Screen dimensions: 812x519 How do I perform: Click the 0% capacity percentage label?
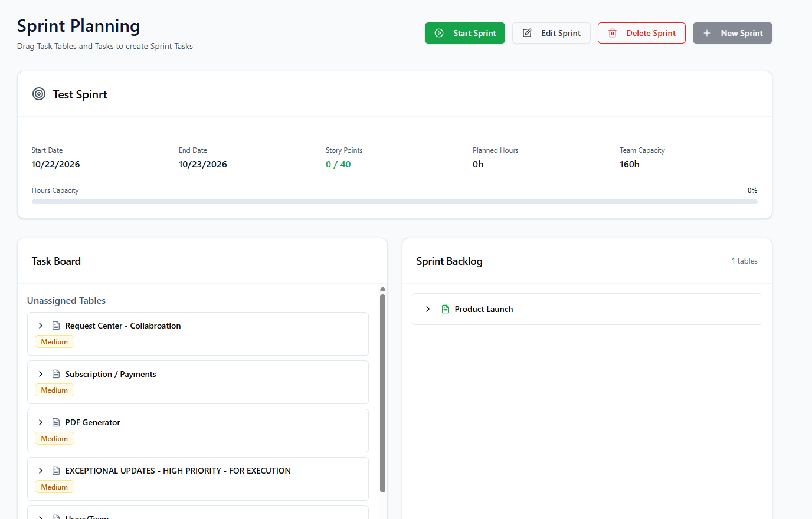point(752,190)
